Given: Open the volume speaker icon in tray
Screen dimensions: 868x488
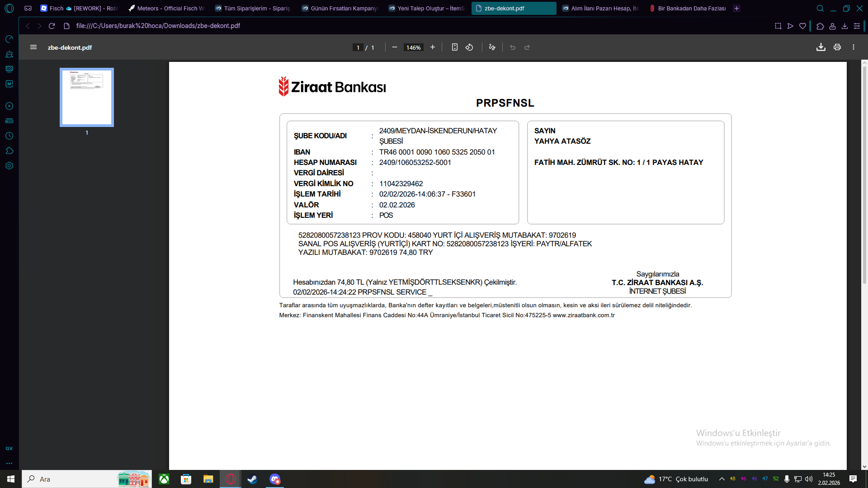Looking at the screenshot, I should pos(809,479).
